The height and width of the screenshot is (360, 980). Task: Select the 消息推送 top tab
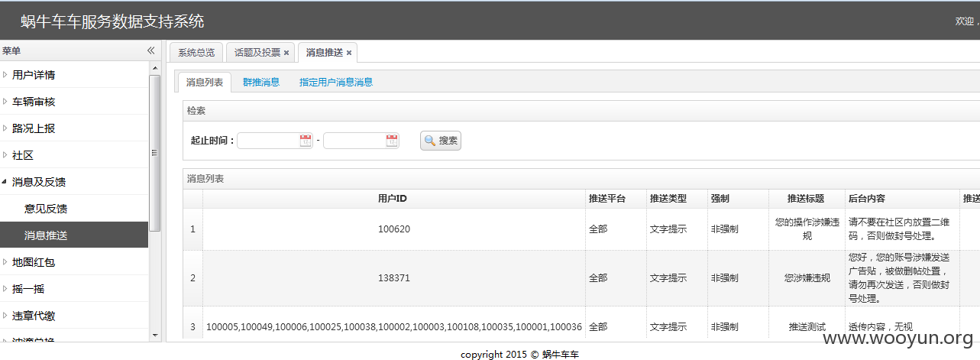325,53
